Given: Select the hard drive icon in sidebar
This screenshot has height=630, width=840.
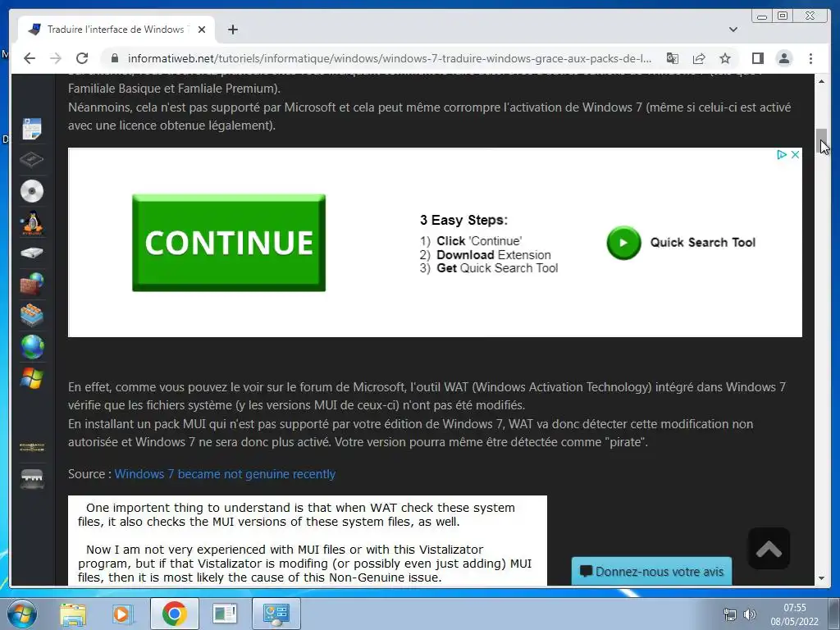Looking at the screenshot, I should pyautogui.click(x=32, y=253).
